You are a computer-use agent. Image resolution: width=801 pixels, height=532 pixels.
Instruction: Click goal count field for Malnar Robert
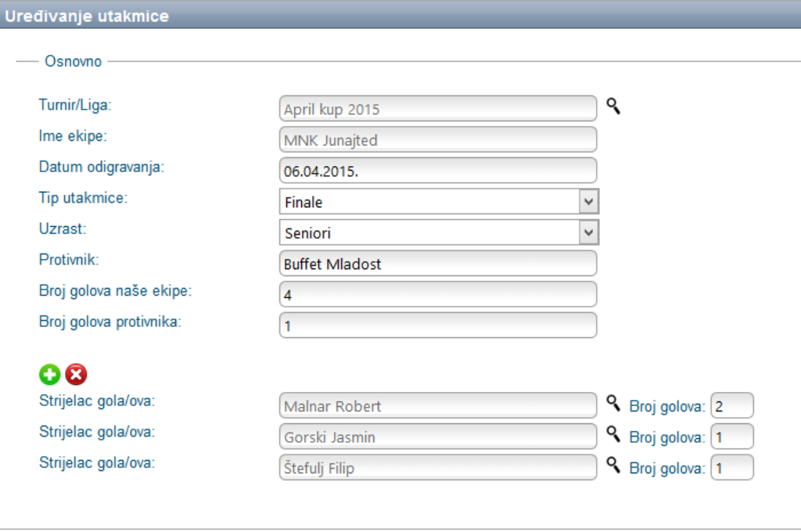pyautogui.click(x=731, y=406)
